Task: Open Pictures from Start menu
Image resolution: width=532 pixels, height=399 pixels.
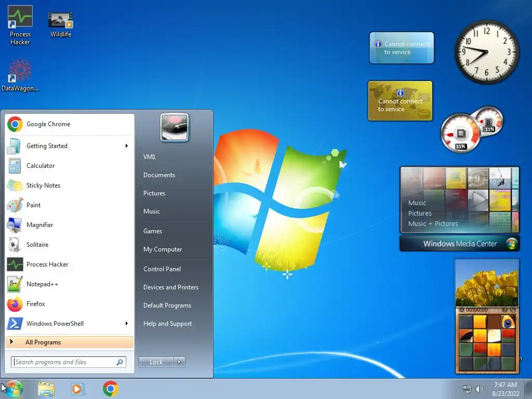Action: point(174,193)
